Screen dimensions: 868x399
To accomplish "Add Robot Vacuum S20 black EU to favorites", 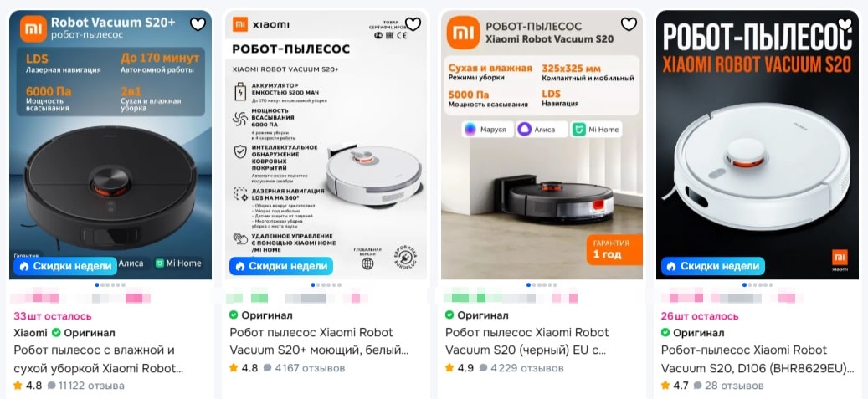I will pyautogui.click(x=629, y=23).
